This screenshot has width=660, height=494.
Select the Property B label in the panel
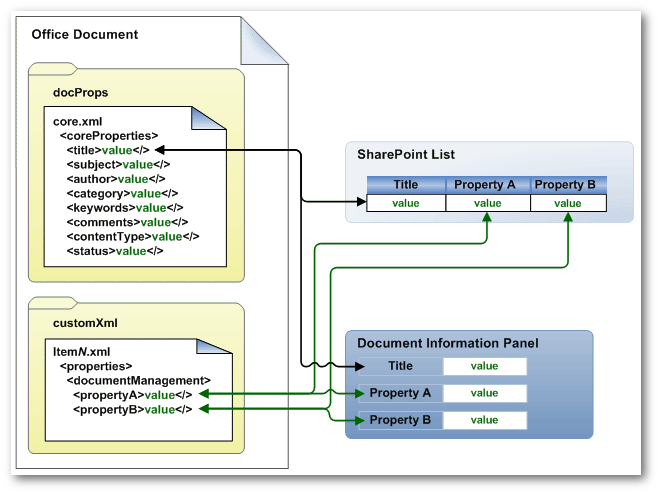400,420
